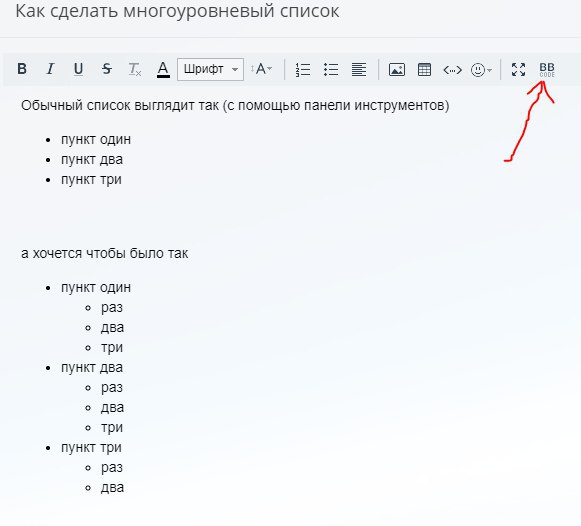This screenshot has width=581, height=526.
Task: Open the Шрифт font dropdown
Action: tap(210, 69)
